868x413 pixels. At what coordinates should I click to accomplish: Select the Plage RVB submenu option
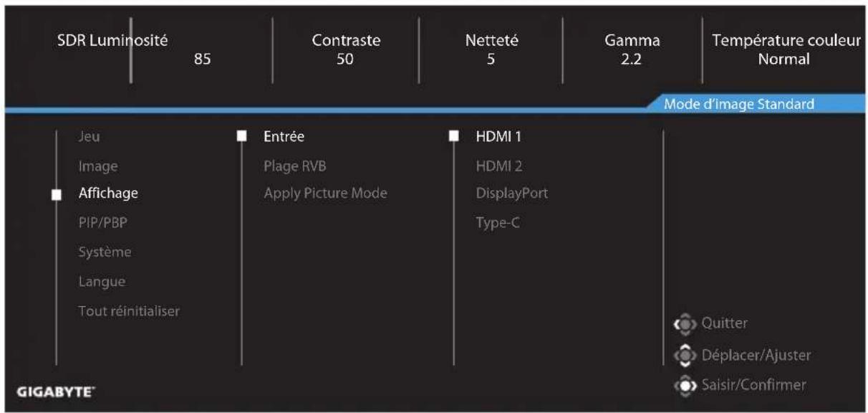(x=295, y=166)
